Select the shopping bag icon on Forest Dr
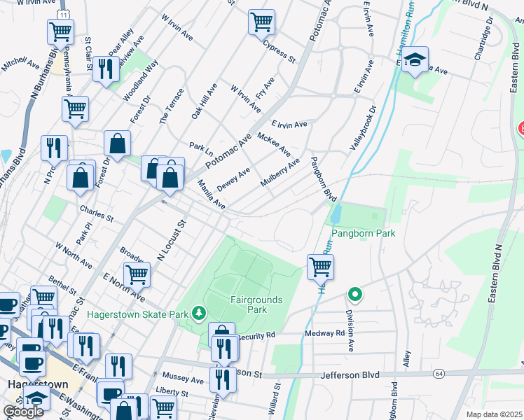 [x=118, y=143]
